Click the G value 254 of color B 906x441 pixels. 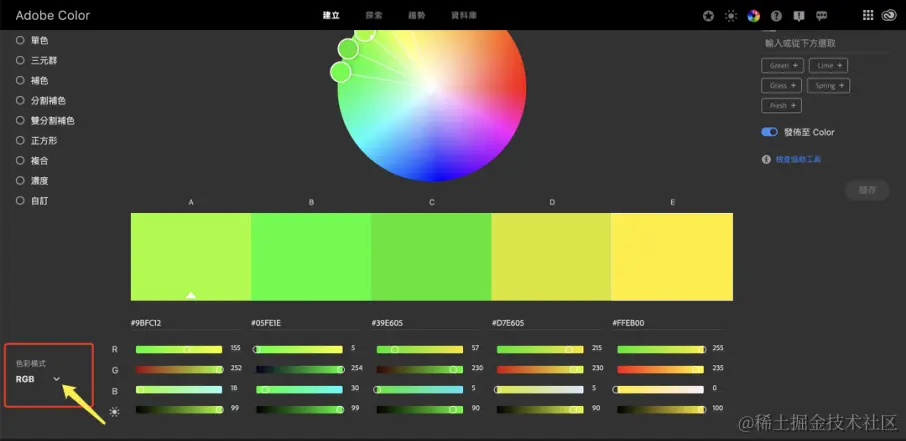[x=357, y=368]
